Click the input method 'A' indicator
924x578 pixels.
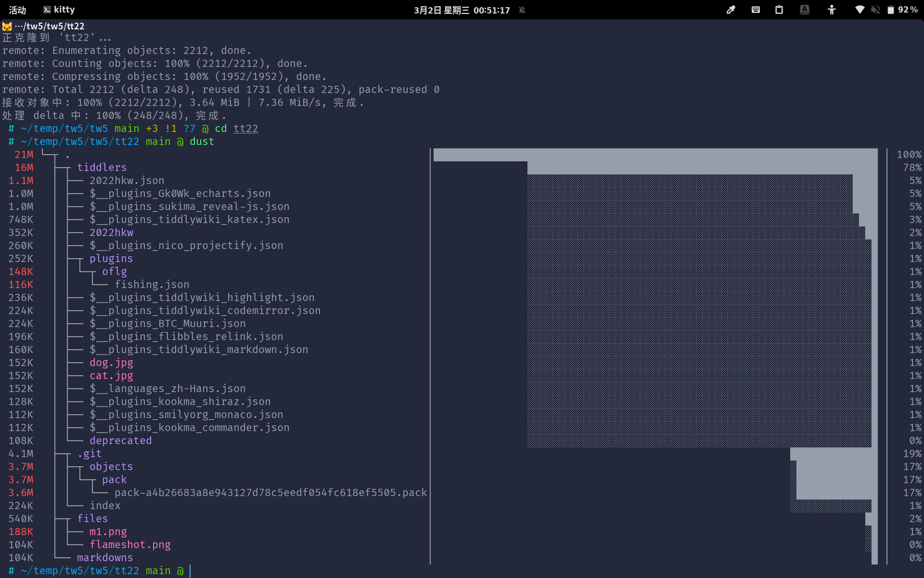pos(805,10)
